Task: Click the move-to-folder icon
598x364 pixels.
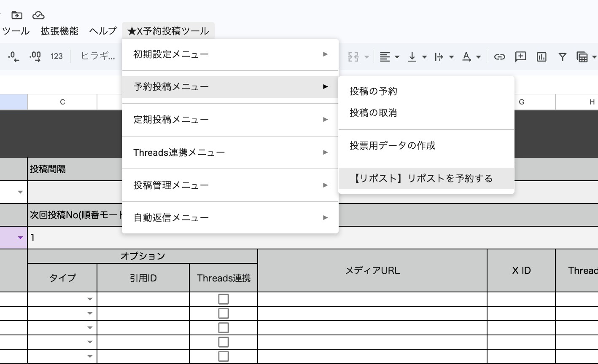Action: [16, 15]
